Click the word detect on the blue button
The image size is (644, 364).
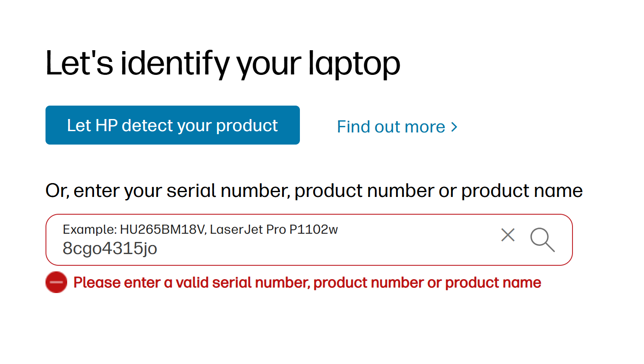click(x=147, y=126)
